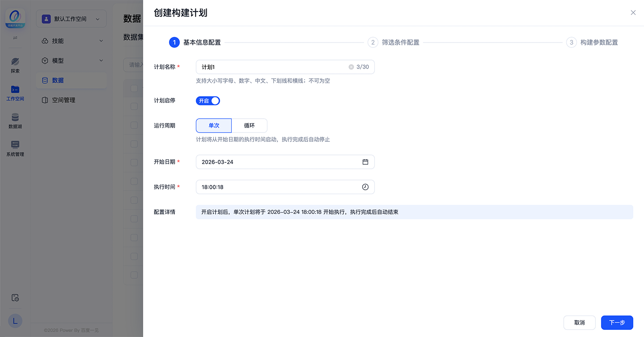644x337 pixels.
Task: Click the platform logo icon
Action: (x=15, y=19)
